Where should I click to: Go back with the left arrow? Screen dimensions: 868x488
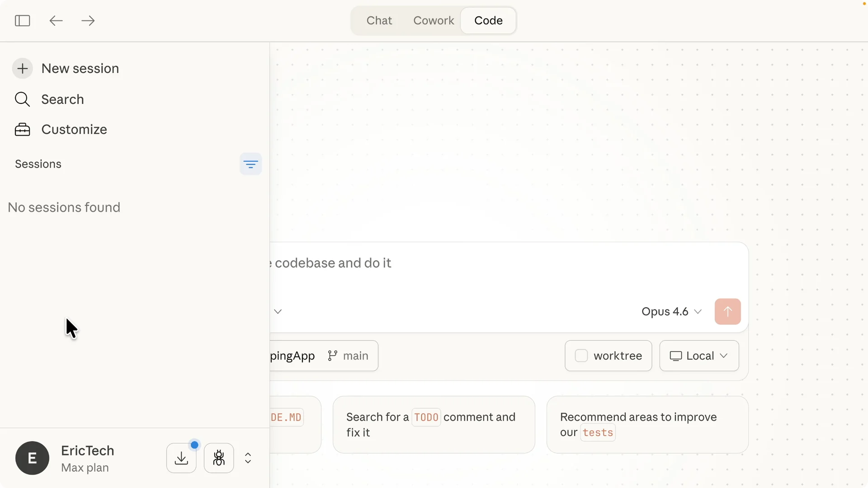tap(56, 21)
